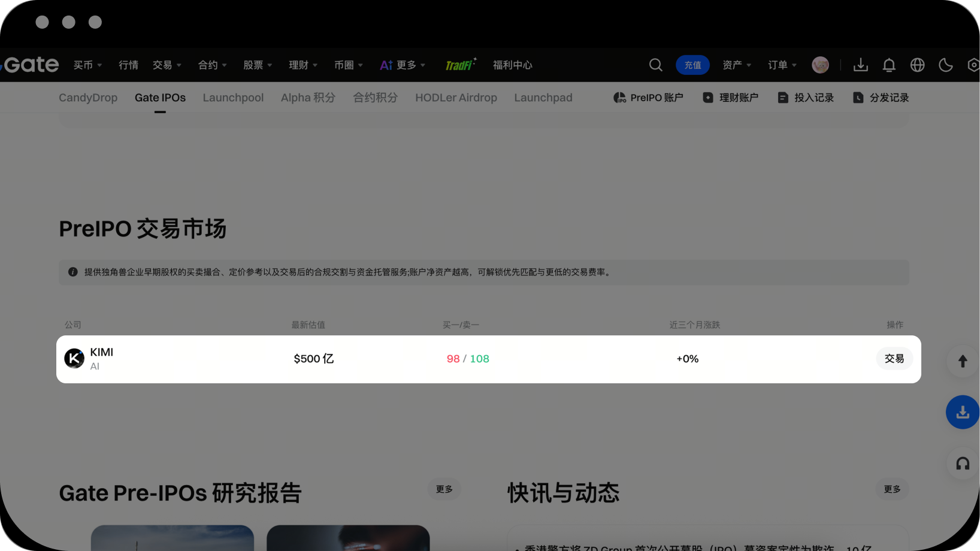Click the +0% three-month change value
The width and height of the screenshot is (980, 551).
tap(688, 359)
